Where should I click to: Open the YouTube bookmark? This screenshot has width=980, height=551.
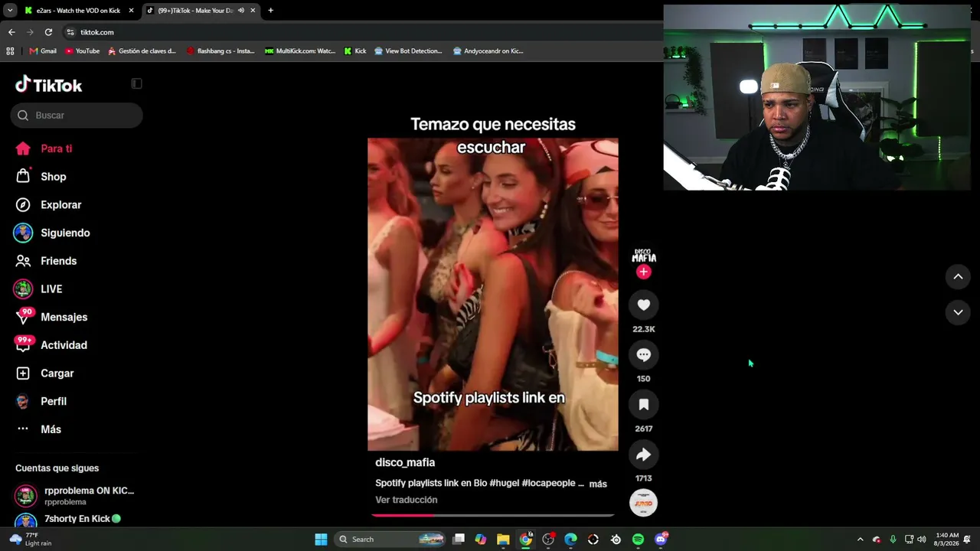pos(83,51)
